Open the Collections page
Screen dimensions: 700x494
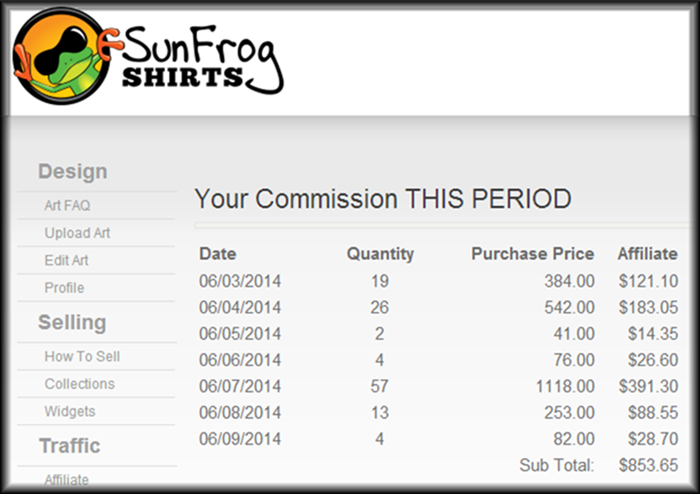point(79,384)
